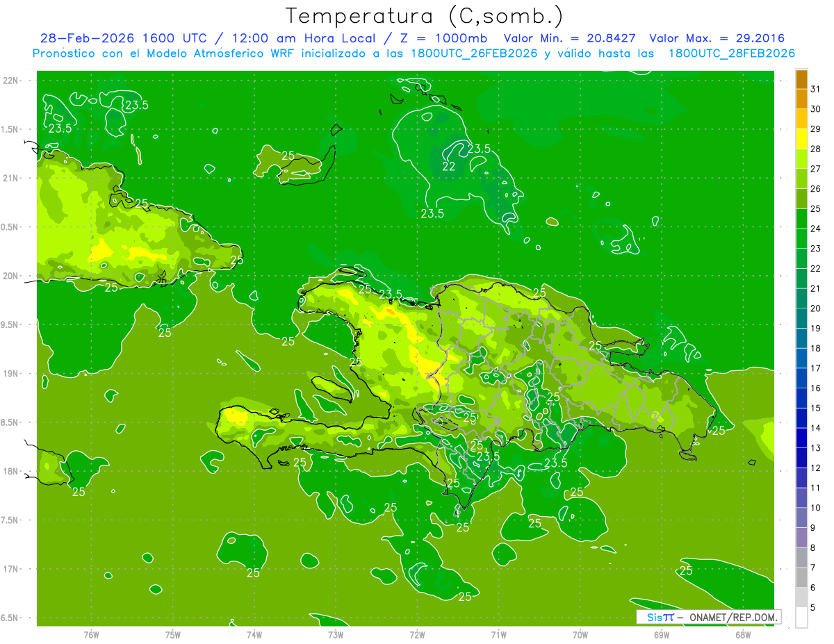Click the '18N' latitude axis label
834x644 pixels.
[x=11, y=471]
